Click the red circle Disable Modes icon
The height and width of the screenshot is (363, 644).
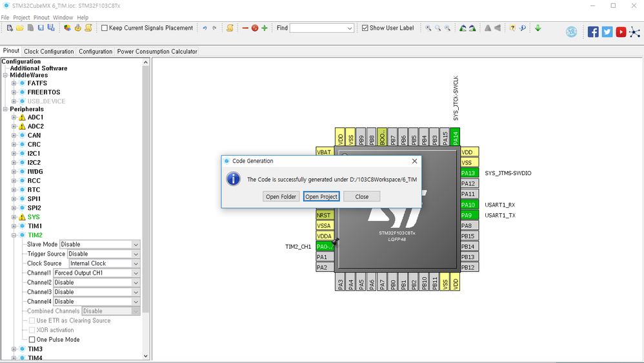255,28
